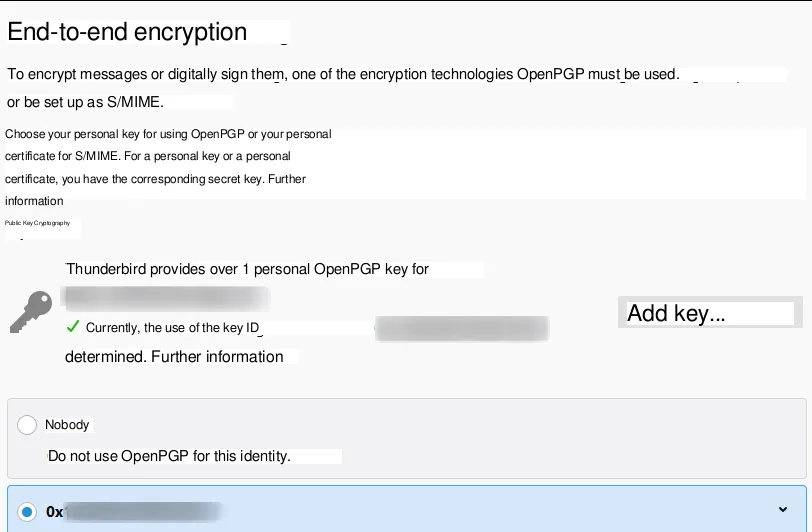
Task: Click the blurred email address above the checkmark
Action: point(166,297)
